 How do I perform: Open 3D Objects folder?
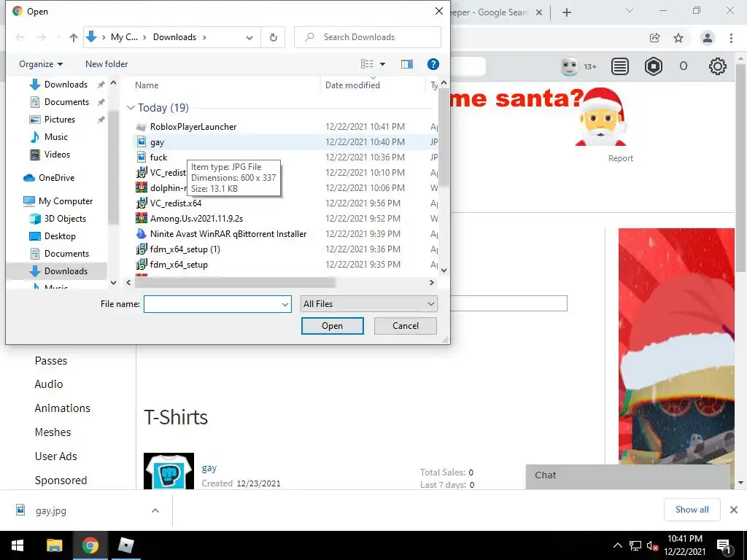click(x=65, y=219)
